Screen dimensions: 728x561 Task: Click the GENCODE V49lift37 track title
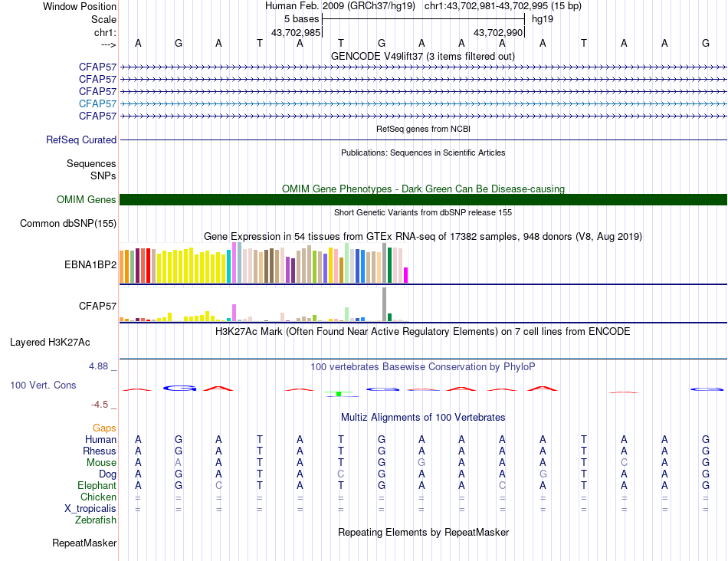click(423, 56)
